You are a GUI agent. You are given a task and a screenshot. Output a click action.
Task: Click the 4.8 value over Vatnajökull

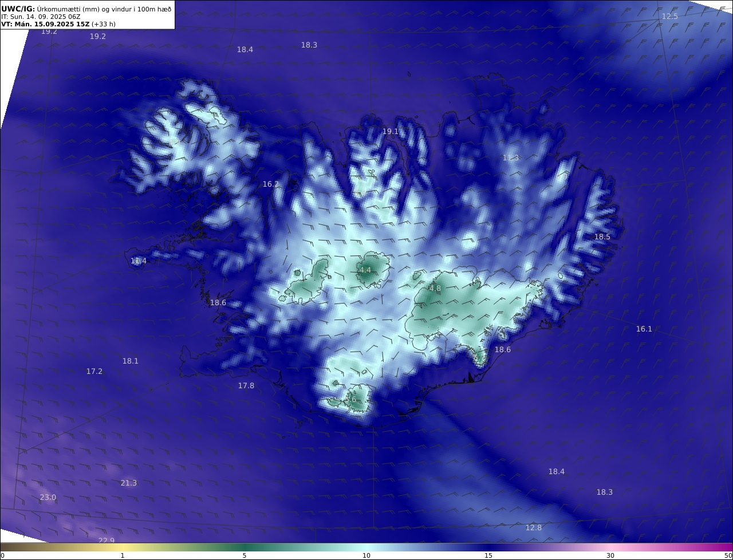click(435, 289)
